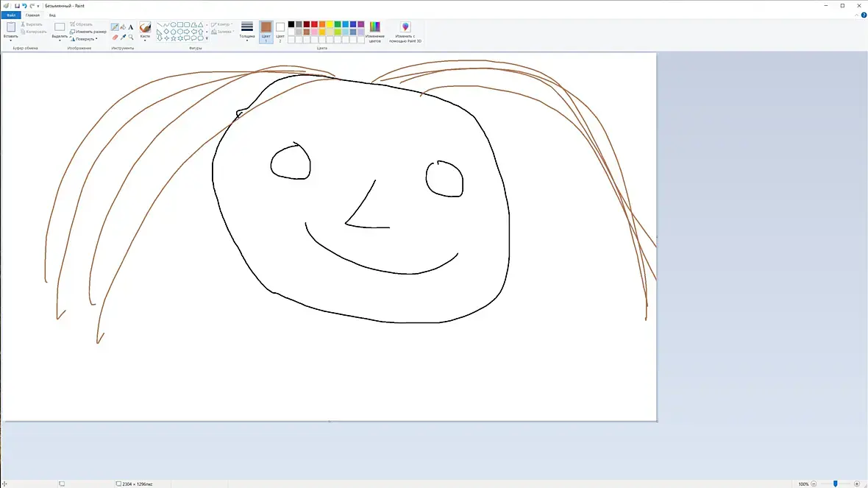Choose the down arrow shape
868x488 pixels.
(160, 38)
